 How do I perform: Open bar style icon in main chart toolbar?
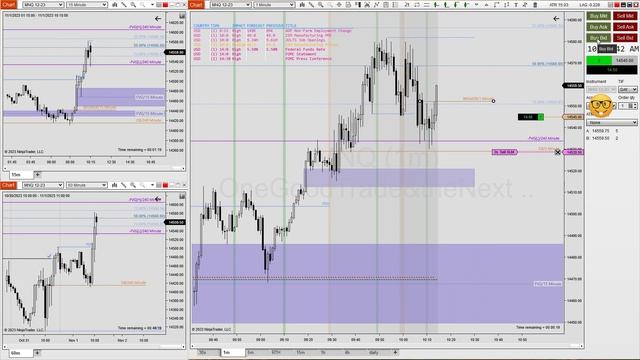pos(302,4)
